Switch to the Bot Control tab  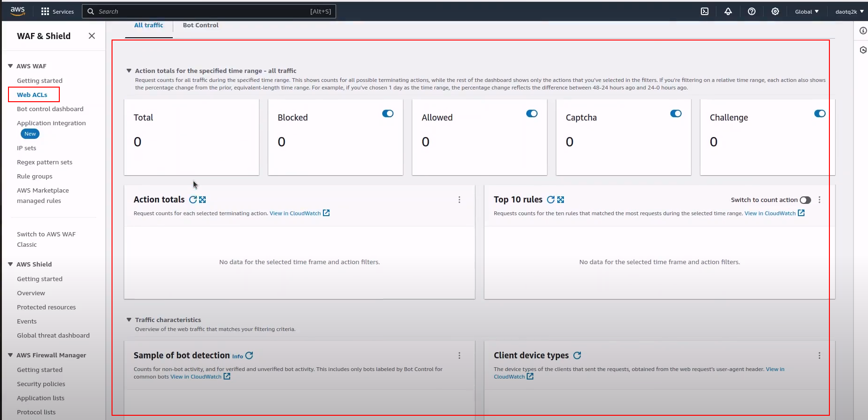pyautogui.click(x=201, y=25)
